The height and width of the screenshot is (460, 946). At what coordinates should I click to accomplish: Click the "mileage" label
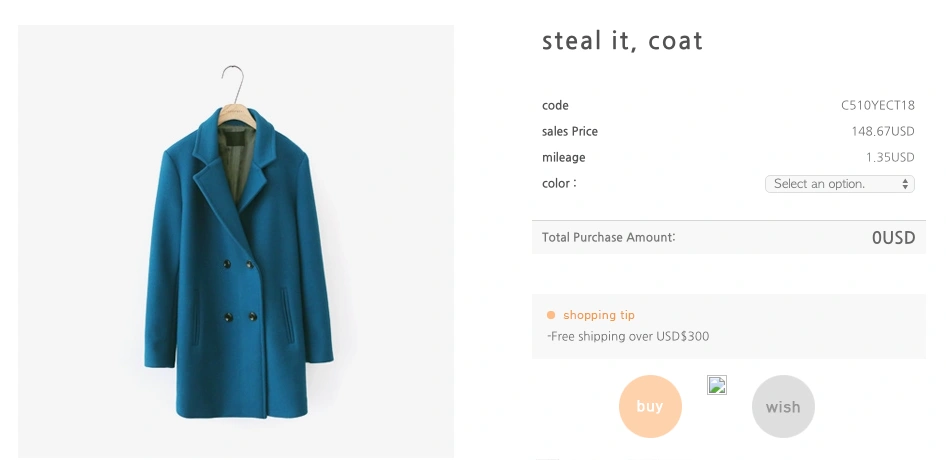[x=564, y=158]
